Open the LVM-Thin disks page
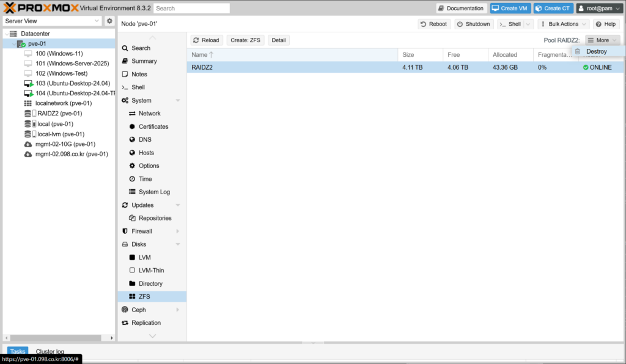 pyautogui.click(x=151, y=271)
